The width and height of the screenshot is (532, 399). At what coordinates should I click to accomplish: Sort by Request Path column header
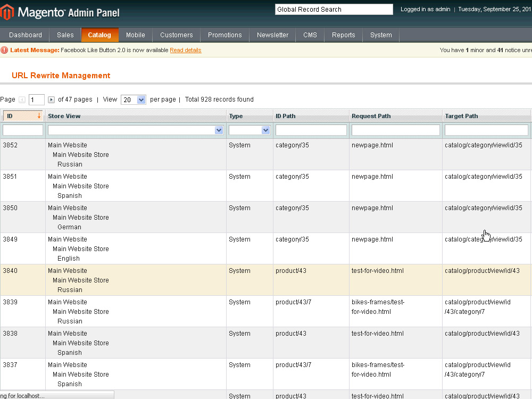(x=371, y=116)
